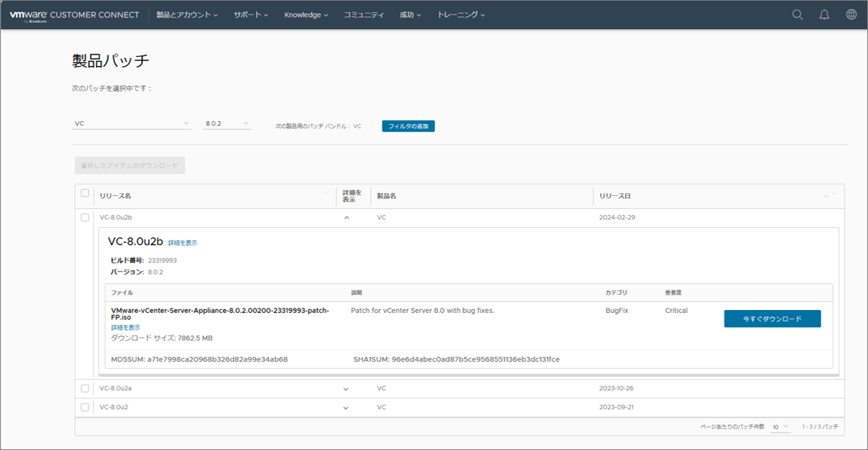Open the language globe icon
Screen dimensions: 868x450
(x=851, y=15)
